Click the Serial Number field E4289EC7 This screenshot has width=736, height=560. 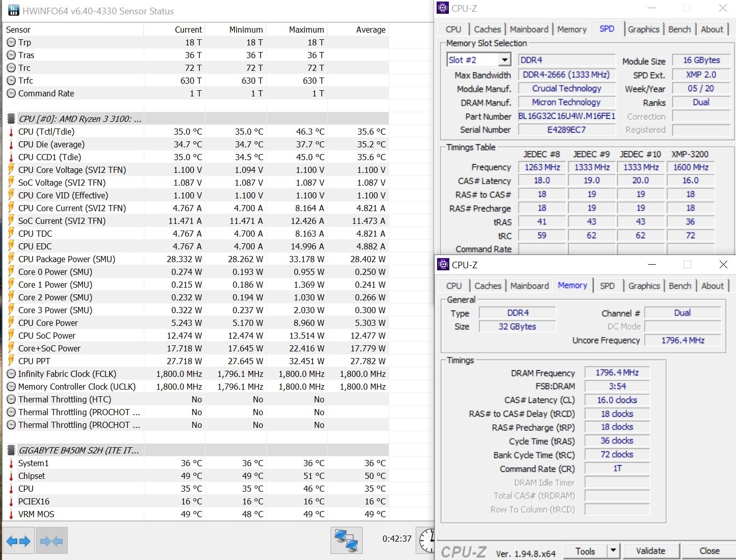[567, 130]
